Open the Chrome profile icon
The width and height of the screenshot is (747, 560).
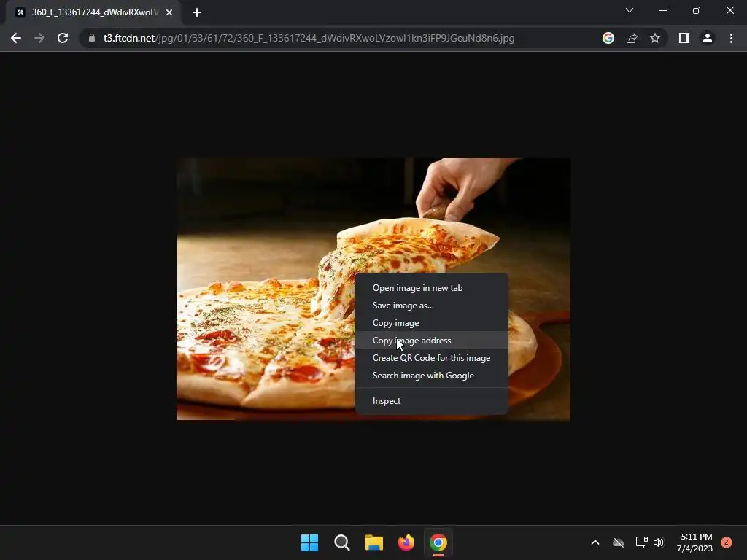pyautogui.click(x=708, y=38)
